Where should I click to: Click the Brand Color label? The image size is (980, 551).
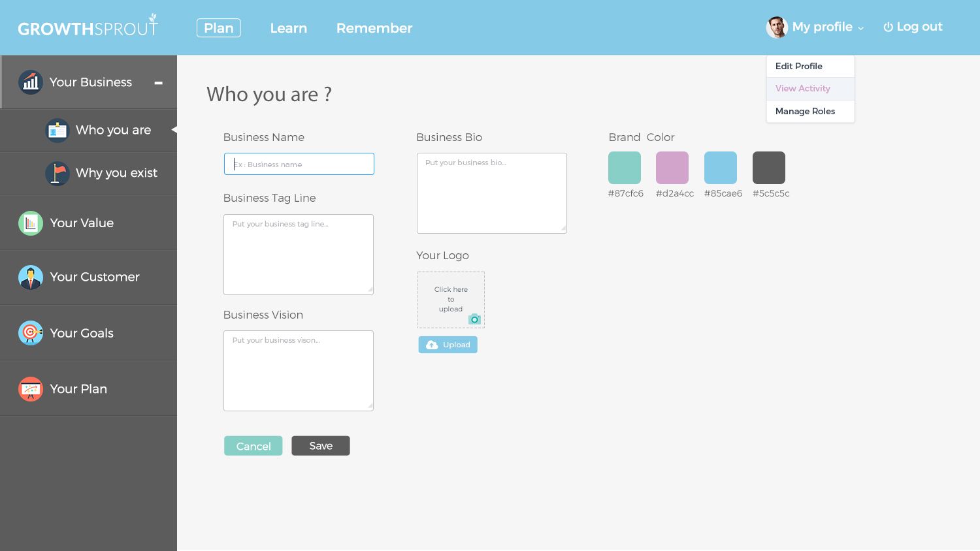[642, 137]
